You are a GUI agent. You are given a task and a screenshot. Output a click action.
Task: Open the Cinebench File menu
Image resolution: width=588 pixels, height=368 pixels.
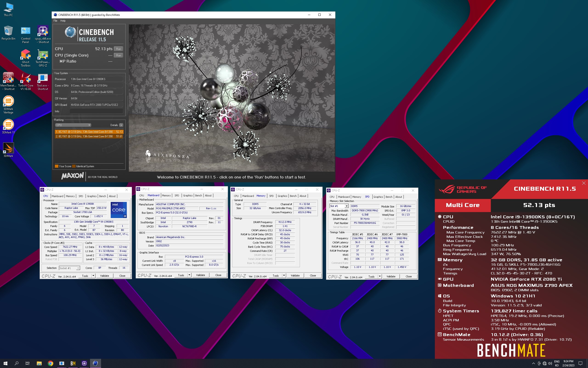(55, 21)
